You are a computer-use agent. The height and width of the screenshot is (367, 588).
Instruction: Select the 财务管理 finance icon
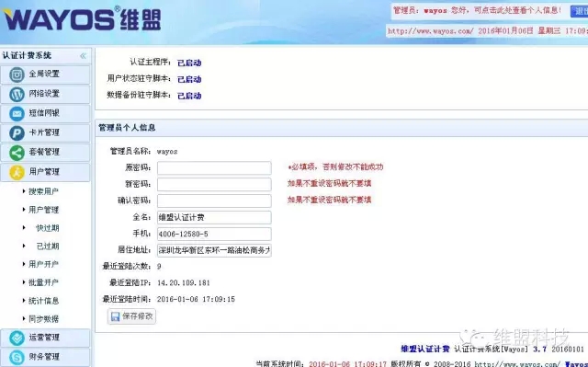(x=17, y=357)
